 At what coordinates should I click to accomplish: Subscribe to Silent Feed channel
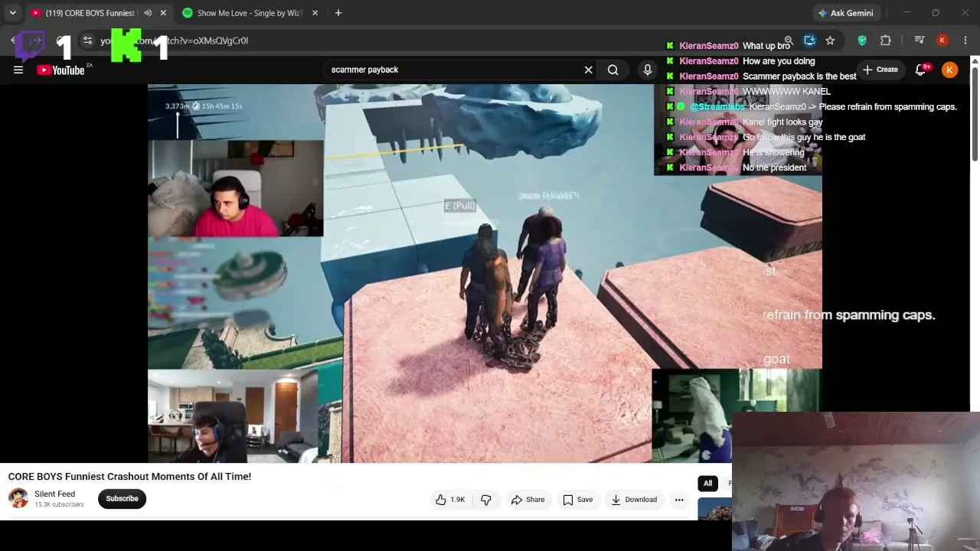point(122,499)
